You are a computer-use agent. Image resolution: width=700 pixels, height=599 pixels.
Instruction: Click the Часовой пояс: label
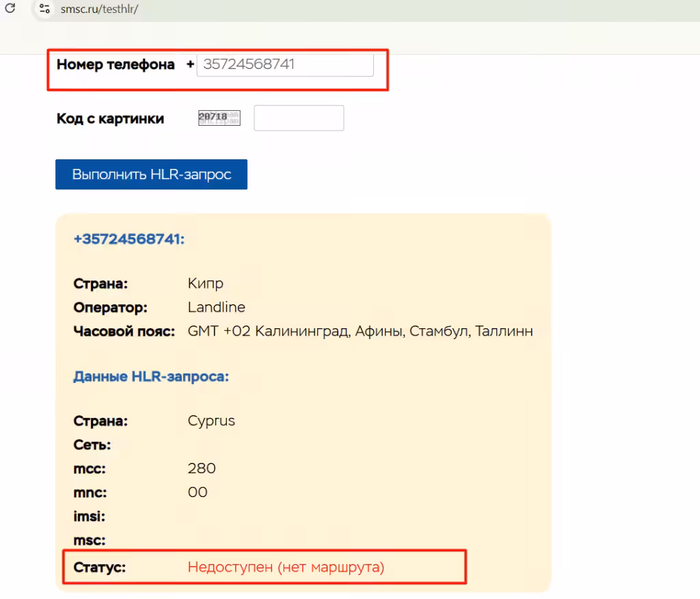[x=124, y=332]
